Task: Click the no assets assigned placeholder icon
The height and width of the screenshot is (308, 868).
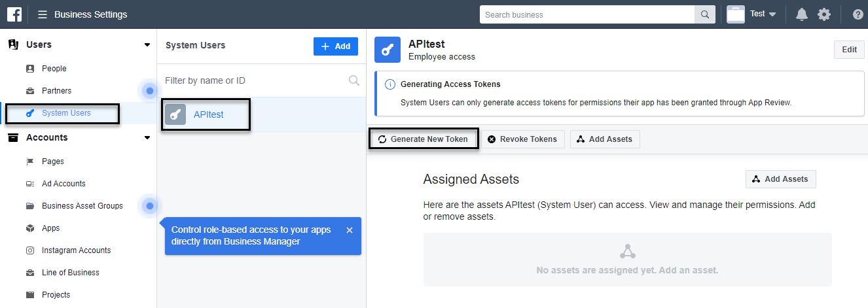Action: point(628,252)
